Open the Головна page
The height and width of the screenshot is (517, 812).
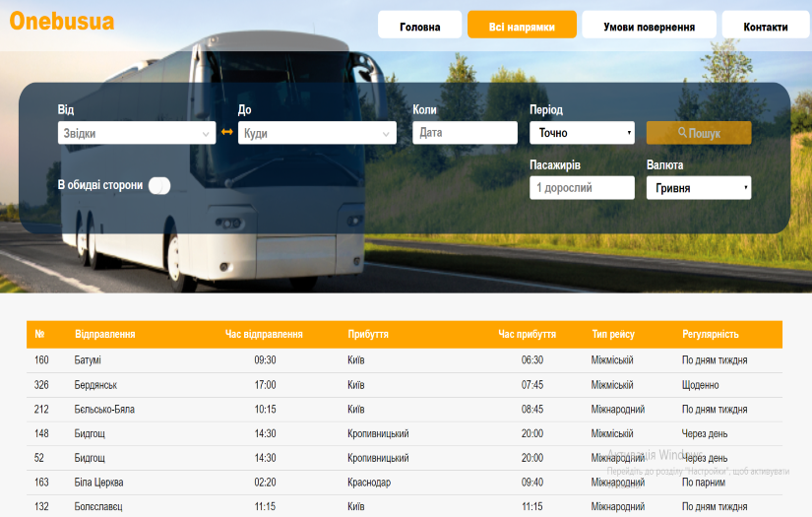tap(419, 25)
